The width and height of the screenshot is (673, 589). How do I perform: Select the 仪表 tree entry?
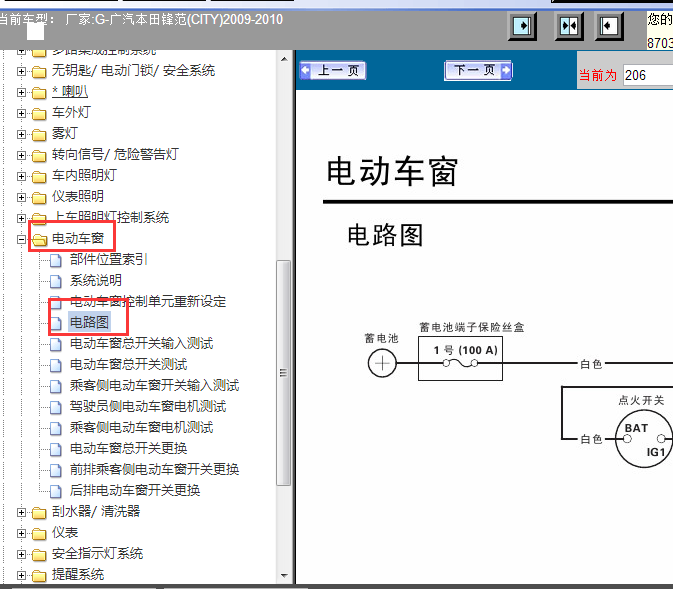click(x=65, y=533)
